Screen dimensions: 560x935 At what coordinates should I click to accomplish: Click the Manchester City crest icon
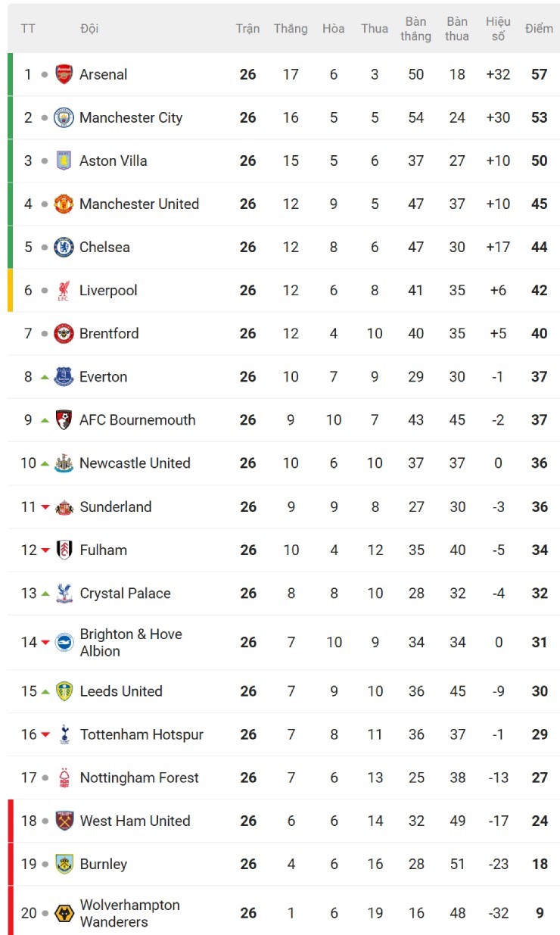click(x=64, y=117)
